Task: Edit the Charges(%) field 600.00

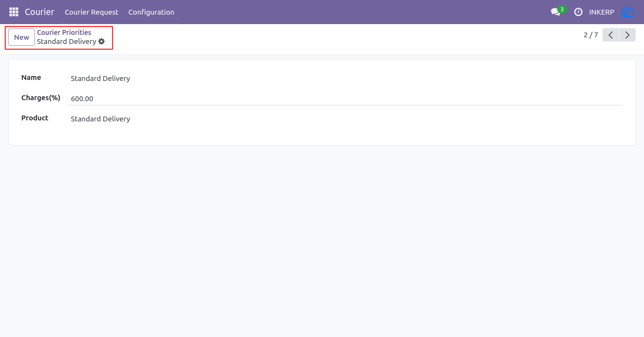Action: click(x=346, y=99)
